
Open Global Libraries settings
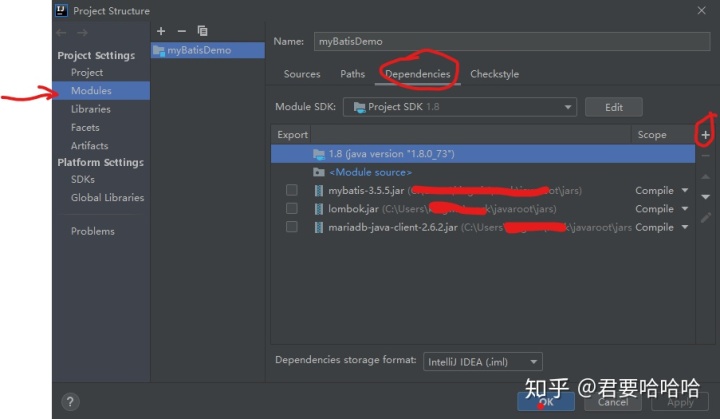[x=107, y=198]
